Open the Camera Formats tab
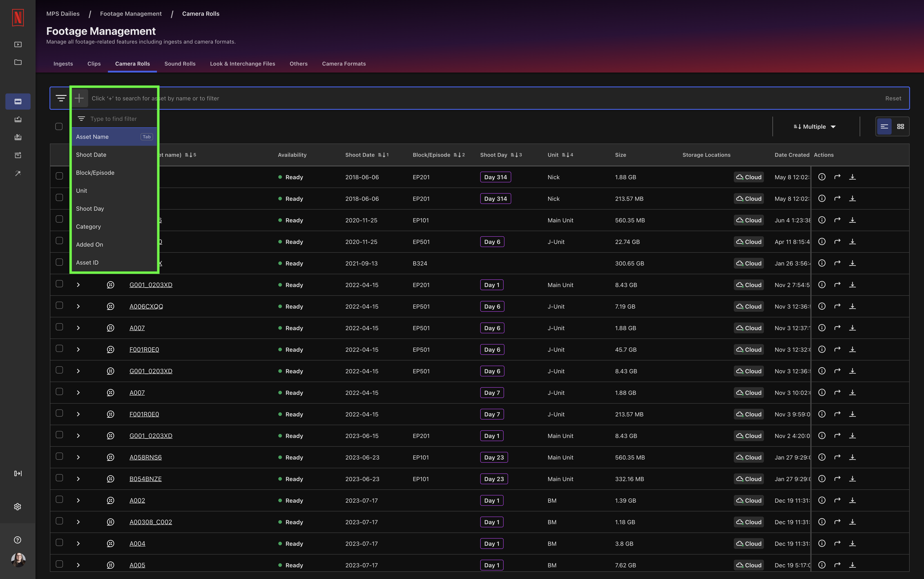 point(343,64)
